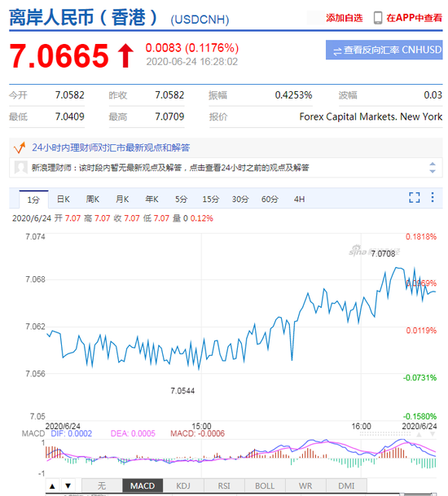
Task: Click the orange trend icon beside 24小时内理财师
Action: click(20, 147)
